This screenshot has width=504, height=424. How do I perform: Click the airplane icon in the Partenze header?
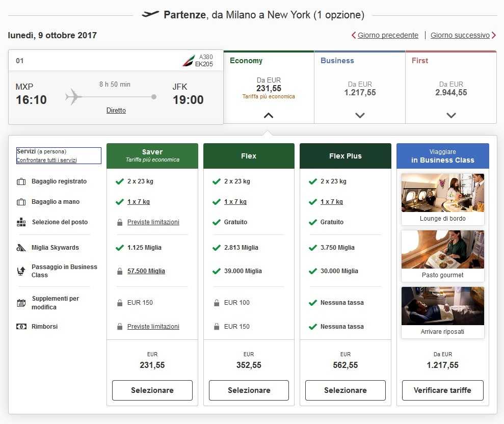coord(150,14)
